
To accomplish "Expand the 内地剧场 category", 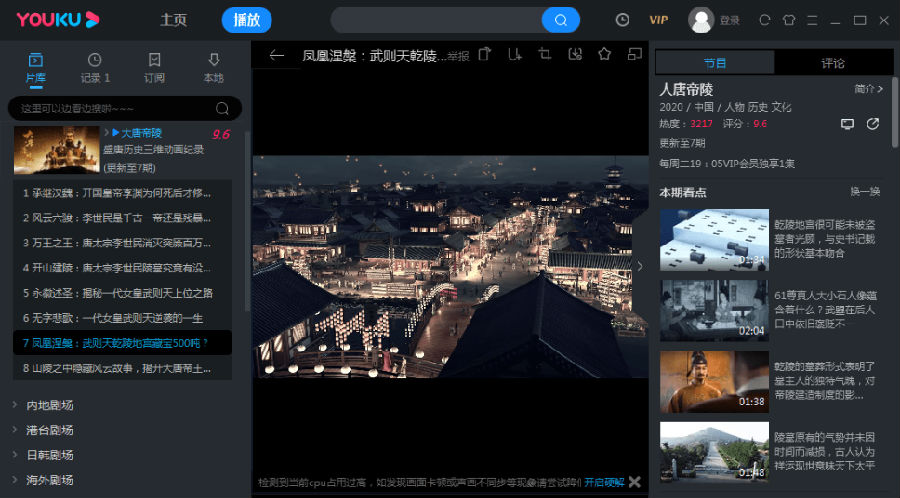I will 50,405.
